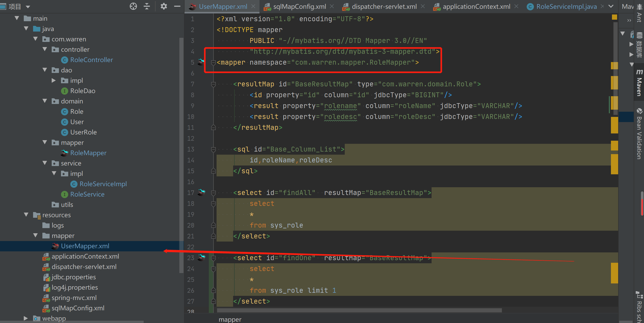Click the mapper breadcrumb at bottom
The height and width of the screenshot is (323, 644).
tap(230, 319)
